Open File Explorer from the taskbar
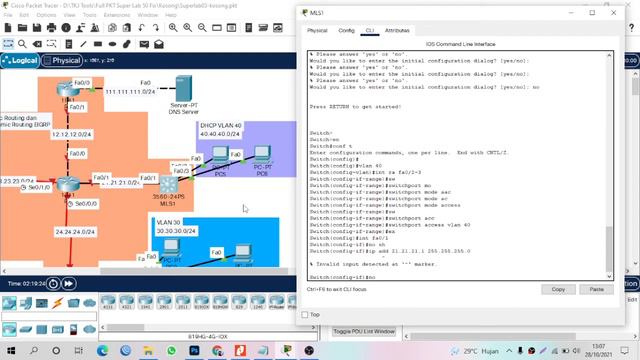640x360 pixels. (x=148, y=351)
